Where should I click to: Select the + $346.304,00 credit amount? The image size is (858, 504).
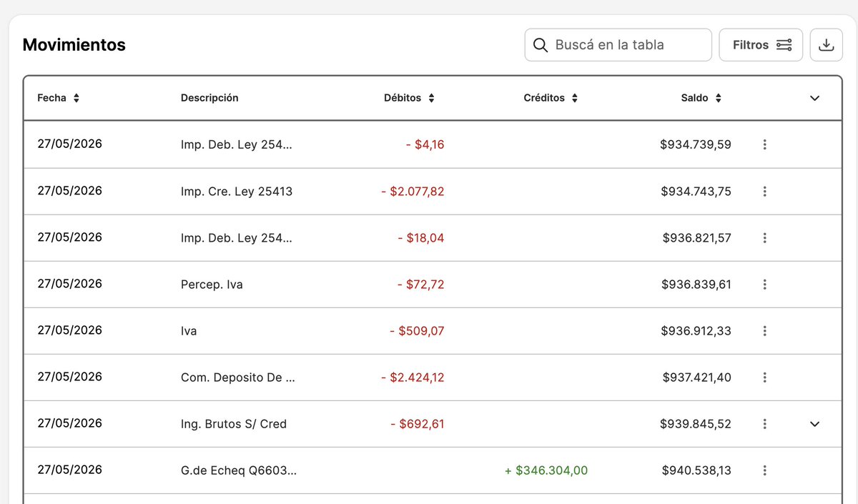click(x=546, y=470)
